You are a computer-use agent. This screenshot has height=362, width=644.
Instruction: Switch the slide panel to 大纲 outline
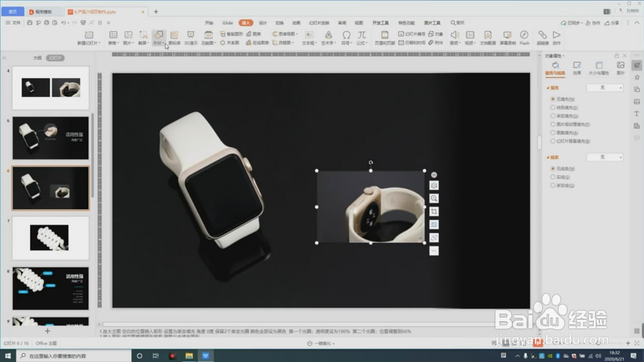coord(37,58)
